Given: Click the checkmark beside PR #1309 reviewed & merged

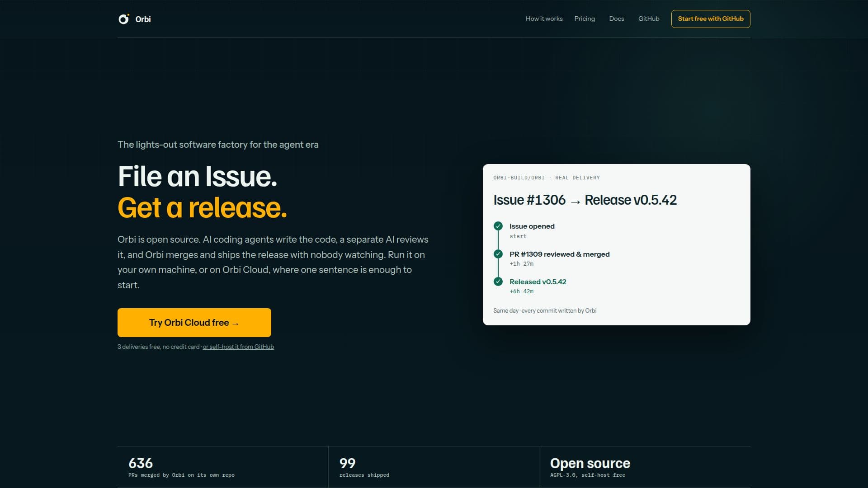Looking at the screenshot, I should [x=498, y=254].
